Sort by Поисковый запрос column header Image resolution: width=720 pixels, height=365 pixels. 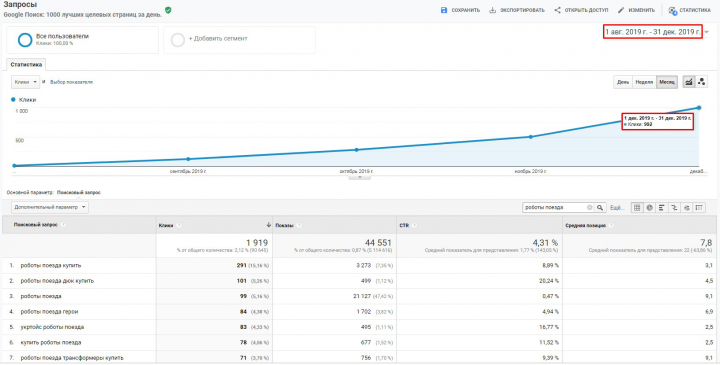pos(36,225)
